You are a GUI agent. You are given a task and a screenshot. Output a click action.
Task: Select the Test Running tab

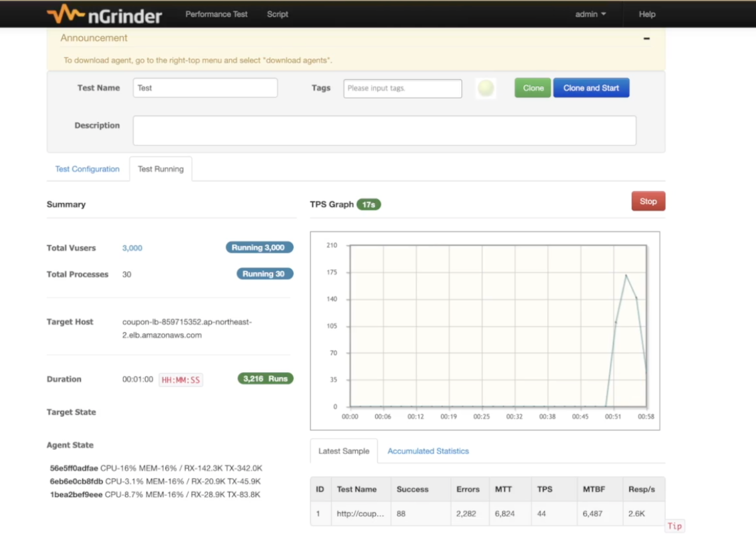[x=161, y=169]
